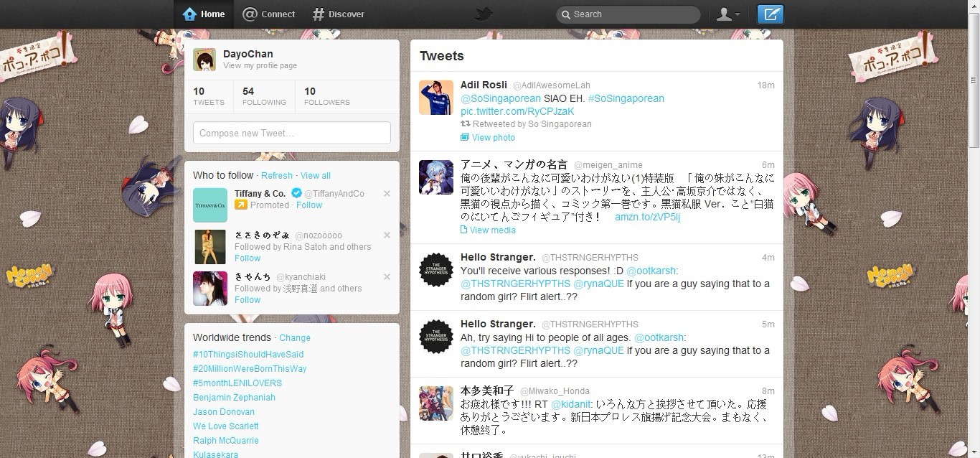Click the scrollbar up arrow
980x458 pixels.
click(x=974, y=6)
